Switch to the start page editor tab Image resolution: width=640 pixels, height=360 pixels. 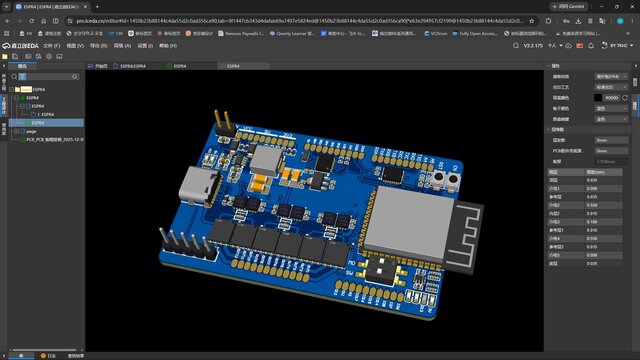click(98, 66)
